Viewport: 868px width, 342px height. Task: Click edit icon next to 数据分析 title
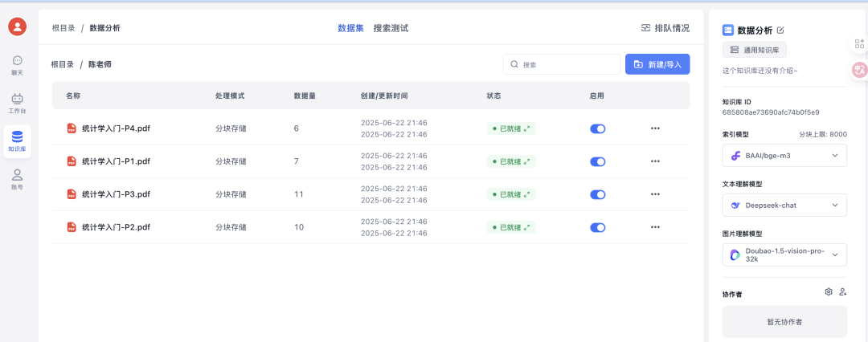[780, 31]
